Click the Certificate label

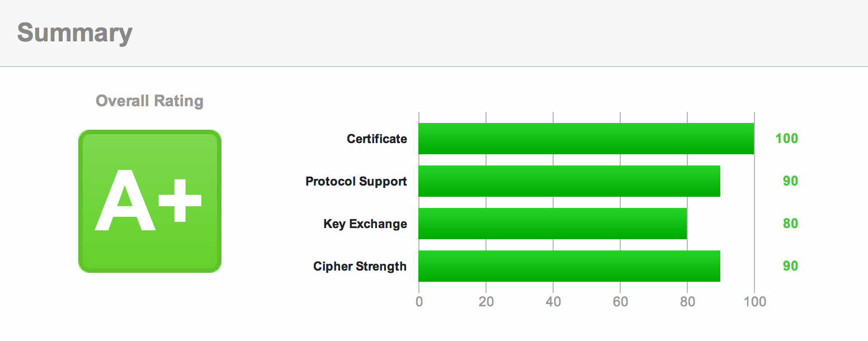click(377, 139)
